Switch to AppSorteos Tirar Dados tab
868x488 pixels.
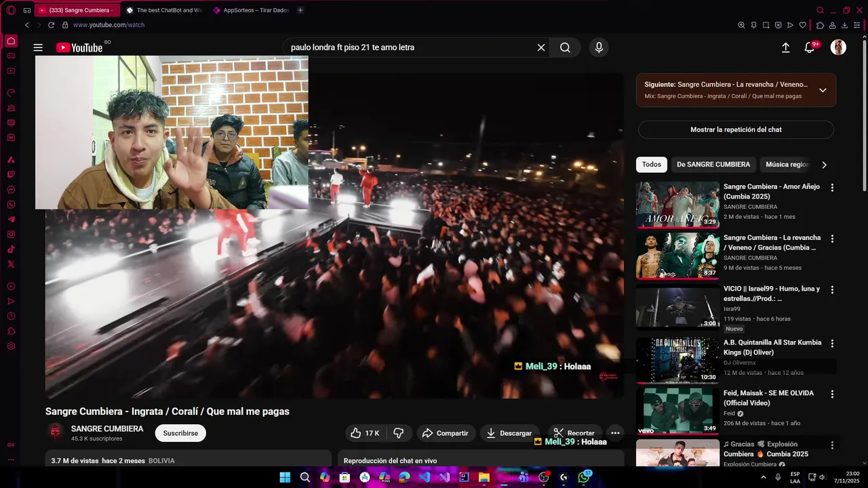click(251, 10)
